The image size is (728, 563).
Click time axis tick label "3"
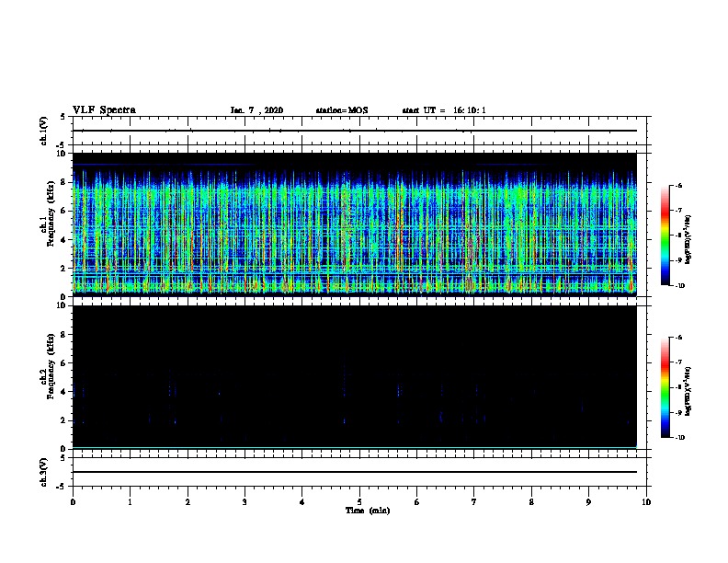(x=245, y=502)
